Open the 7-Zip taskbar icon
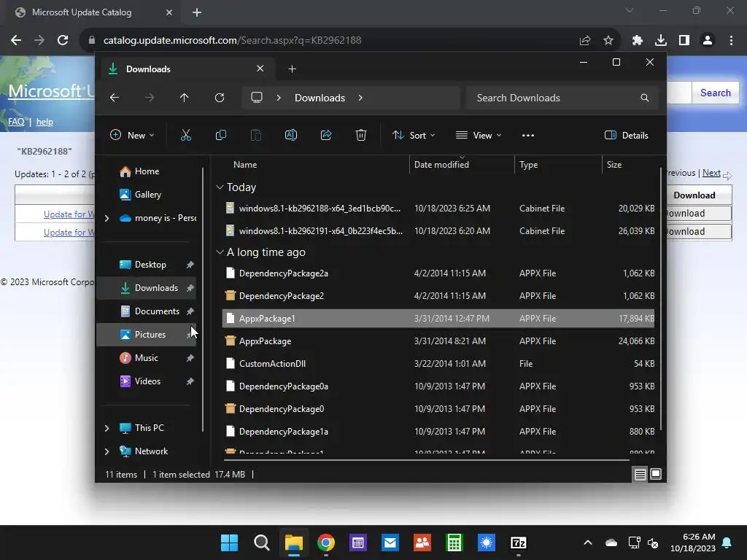Screen dimensions: 747x560 pyautogui.click(x=519, y=542)
